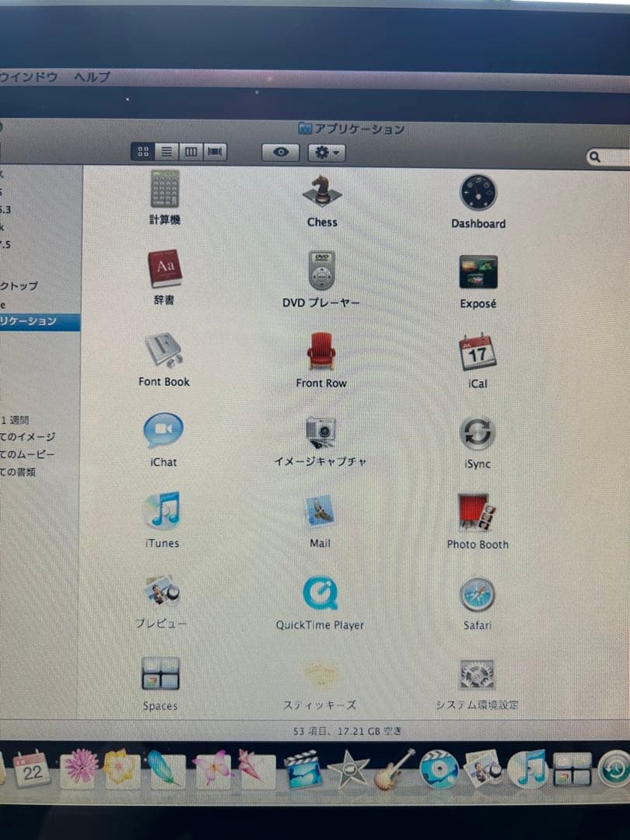Click the status bar text 53 項目、17.21 GB 空き
630x840 pixels.
(x=347, y=731)
